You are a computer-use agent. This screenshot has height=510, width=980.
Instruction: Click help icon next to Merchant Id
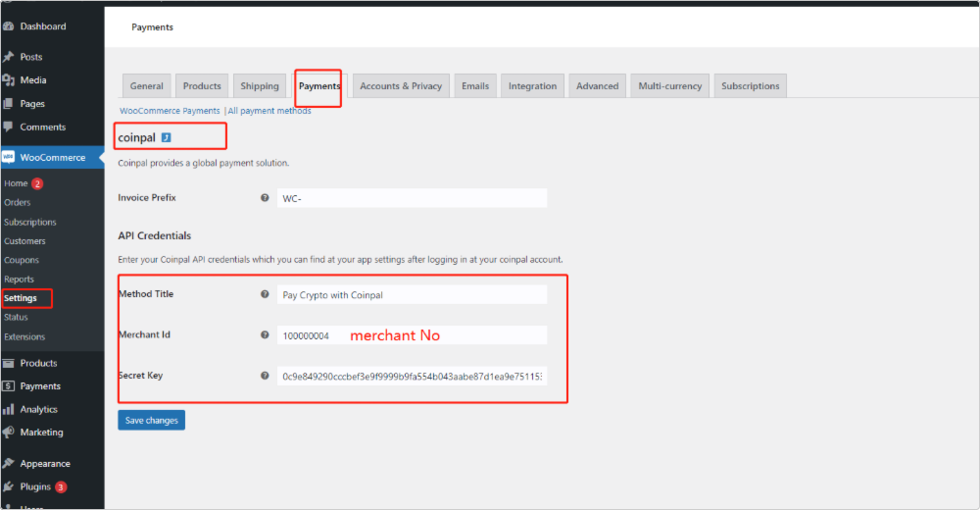click(265, 334)
